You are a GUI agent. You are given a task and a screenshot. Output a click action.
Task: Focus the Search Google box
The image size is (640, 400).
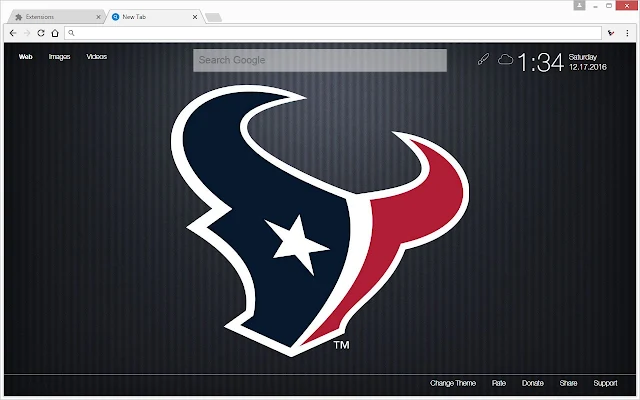coord(320,60)
